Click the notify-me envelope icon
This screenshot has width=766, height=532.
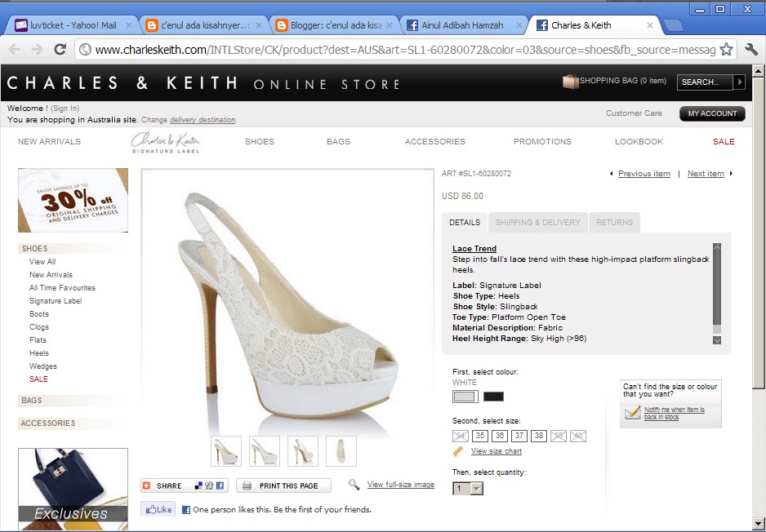point(633,413)
